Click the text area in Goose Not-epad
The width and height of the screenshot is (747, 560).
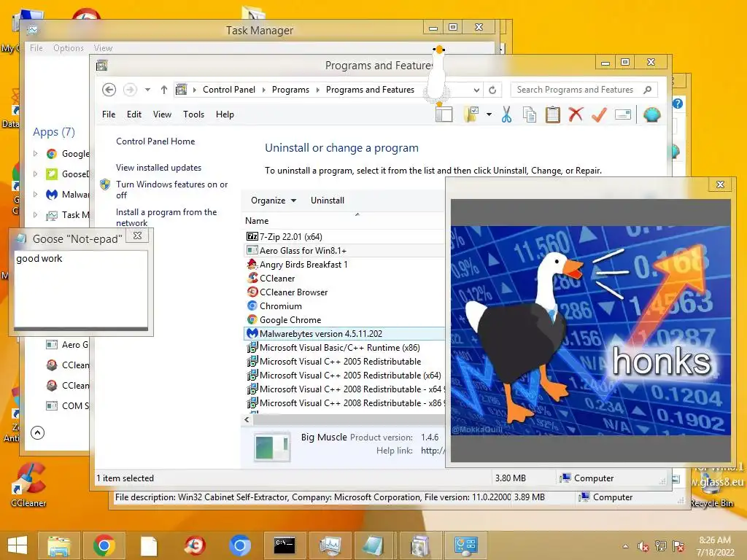click(x=81, y=288)
